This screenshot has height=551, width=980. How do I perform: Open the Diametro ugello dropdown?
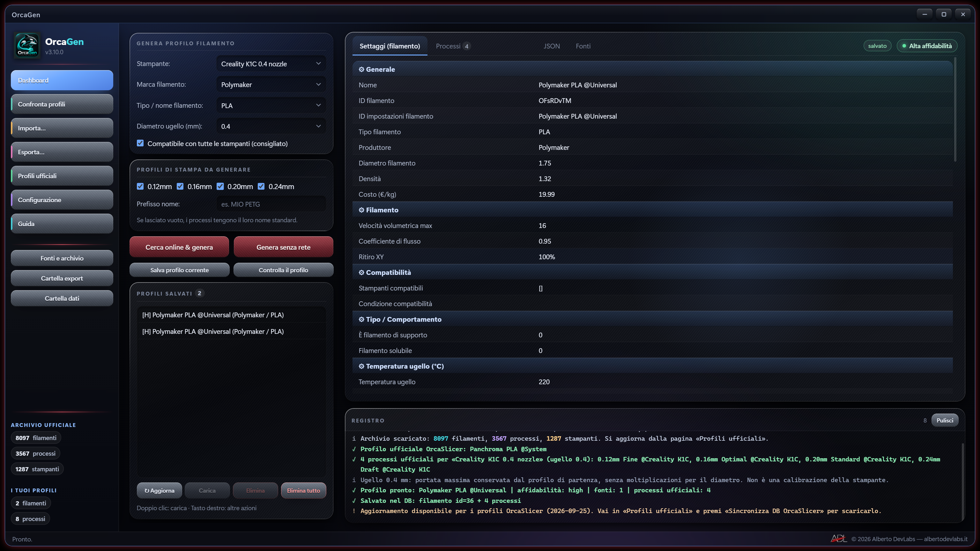coord(271,126)
